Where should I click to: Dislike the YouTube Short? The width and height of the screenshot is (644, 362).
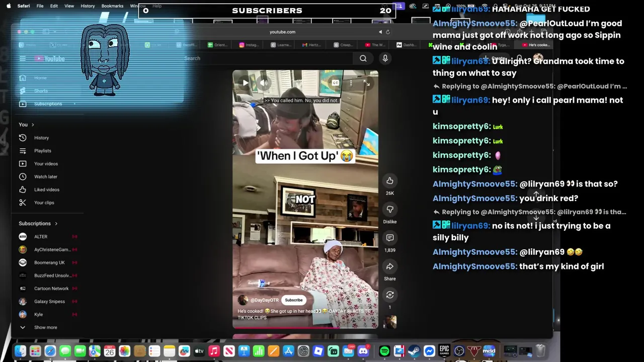click(390, 209)
